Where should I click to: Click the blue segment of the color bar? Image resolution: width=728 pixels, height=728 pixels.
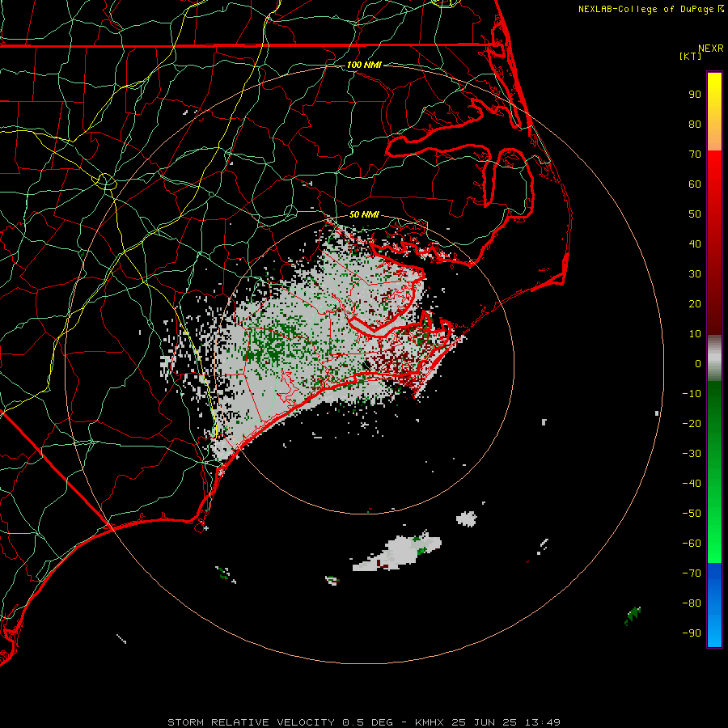coord(714,604)
